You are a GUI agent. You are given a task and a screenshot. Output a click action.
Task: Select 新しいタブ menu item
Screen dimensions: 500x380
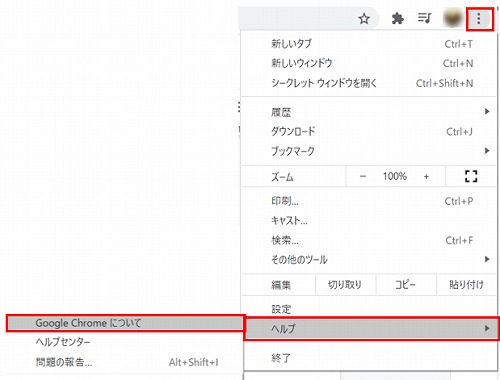click(369, 44)
